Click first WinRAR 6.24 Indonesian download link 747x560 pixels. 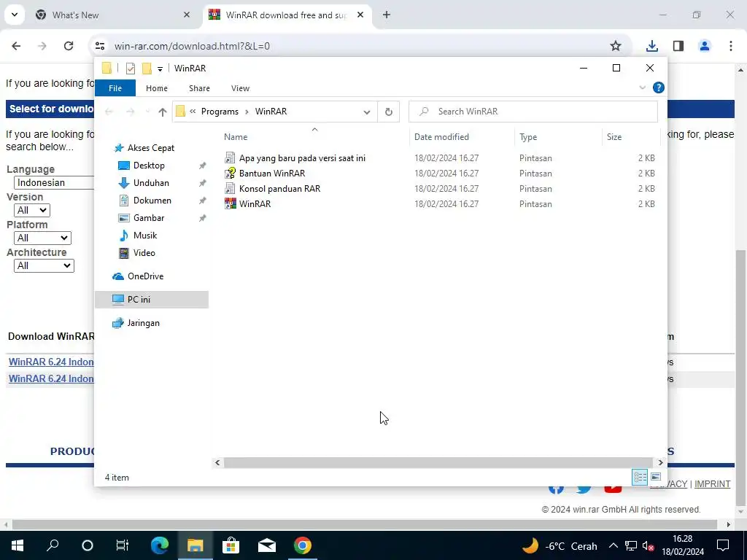(51, 362)
